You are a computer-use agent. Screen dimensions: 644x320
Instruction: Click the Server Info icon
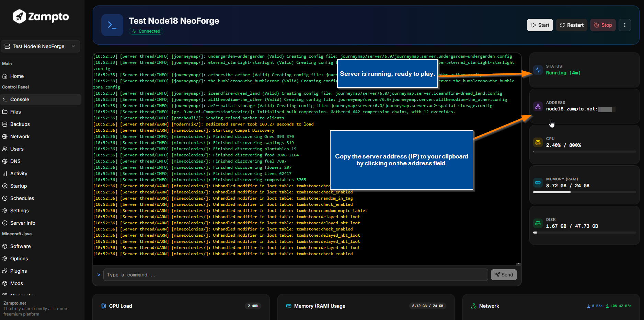coord(5,223)
